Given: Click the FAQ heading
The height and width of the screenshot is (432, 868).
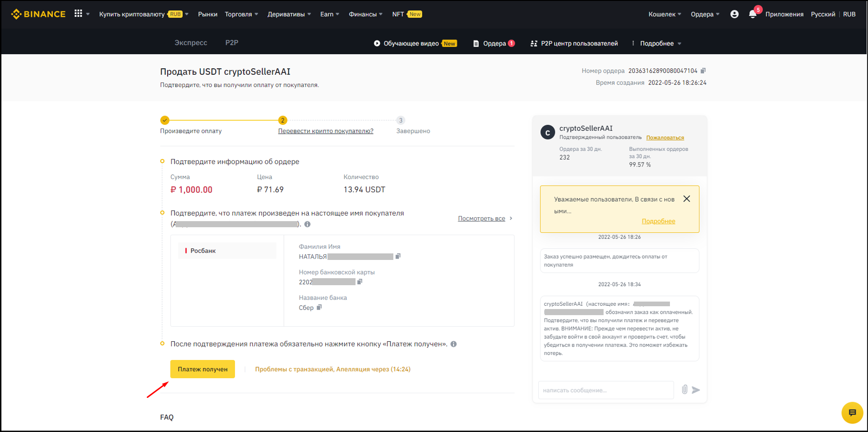Looking at the screenshot, I should 167,417.
